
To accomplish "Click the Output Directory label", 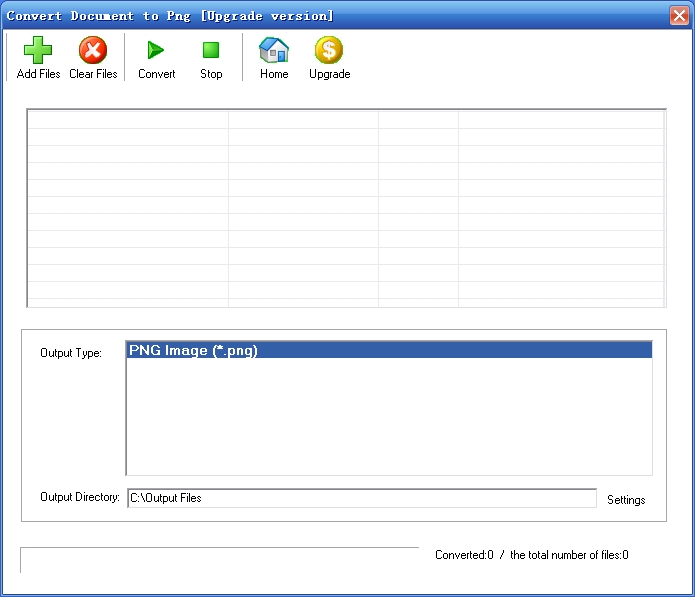I will click(80, 497).
